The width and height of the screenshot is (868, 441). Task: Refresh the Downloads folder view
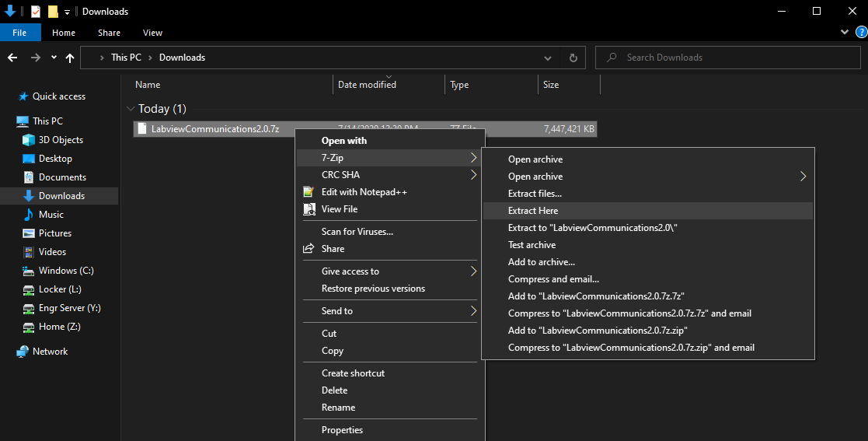point(573,58)
